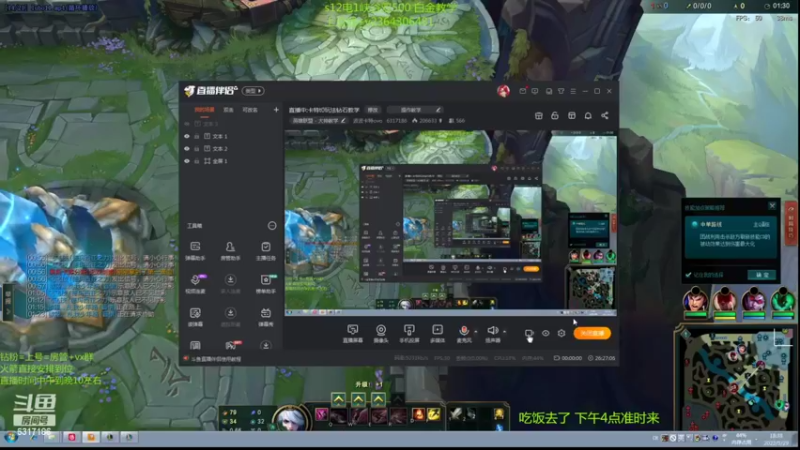
Task: Switch to the third scene tab
Action: tap(250, 110)
